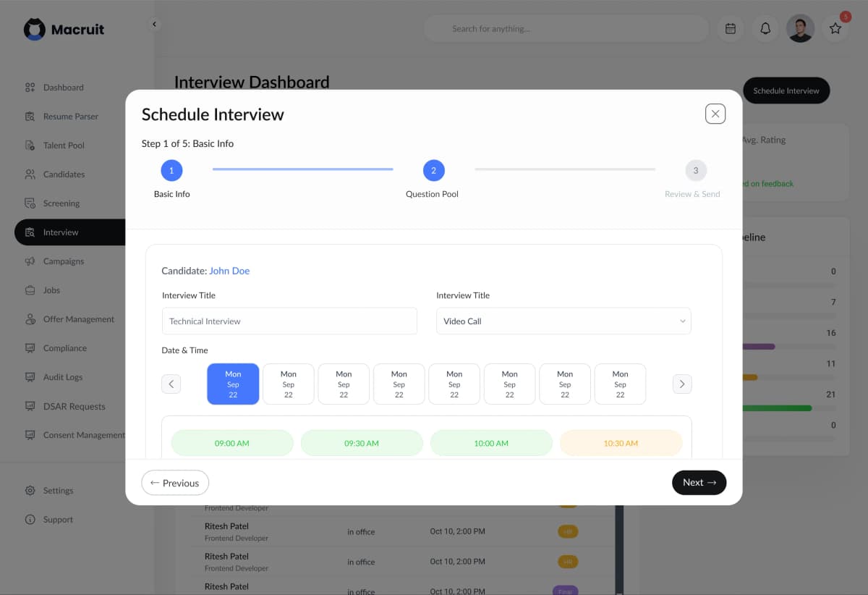Open the calendar icon in the top bar

tap(730, 28)
